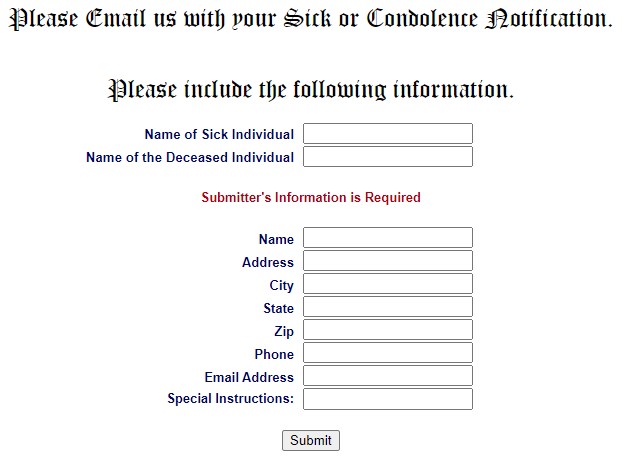Click the 'Submitter's Information is Required' notice
624x468 pixels.
311,197
